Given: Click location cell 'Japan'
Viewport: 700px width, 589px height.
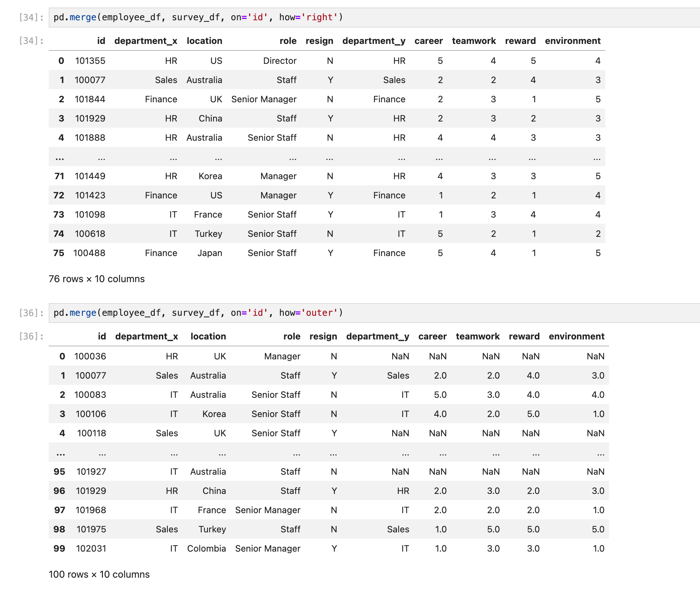Looking at the screenshot, I should 210,253.
